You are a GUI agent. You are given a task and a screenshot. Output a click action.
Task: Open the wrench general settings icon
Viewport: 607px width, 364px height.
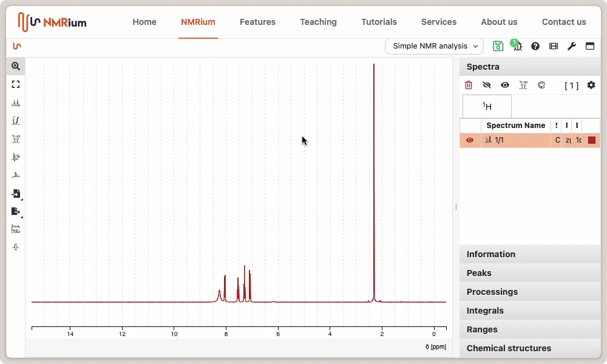pos(571,46)
